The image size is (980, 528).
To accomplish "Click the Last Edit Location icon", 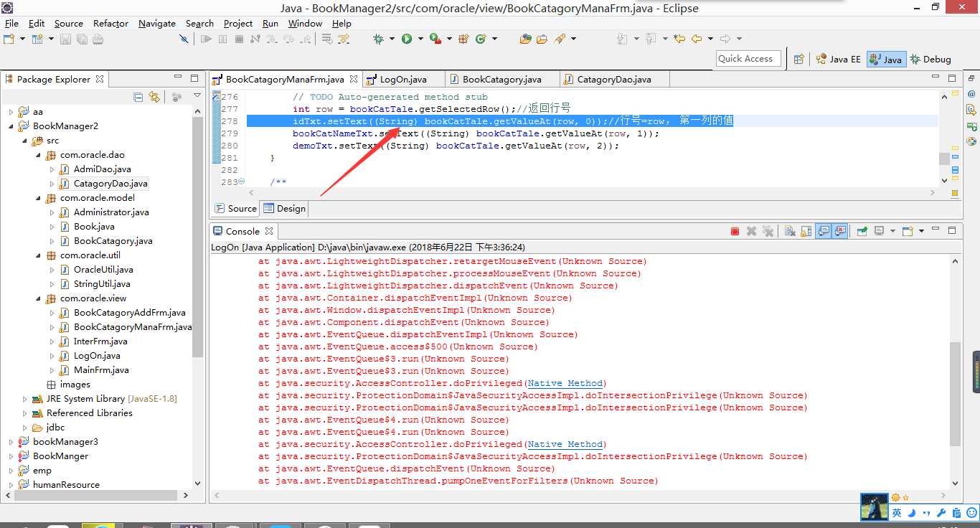I will point(679,39).
